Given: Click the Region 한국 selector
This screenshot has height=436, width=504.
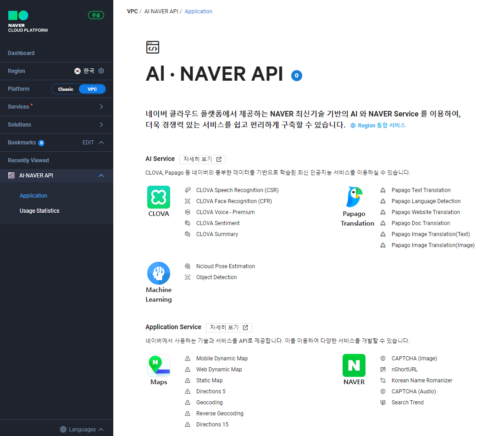Looking at the screenshot, I should [85, 71].
